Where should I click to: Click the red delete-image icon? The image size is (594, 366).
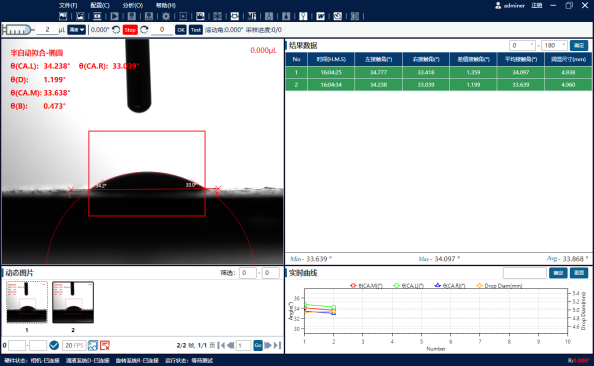pyautogui.click(x=105, y=345)
